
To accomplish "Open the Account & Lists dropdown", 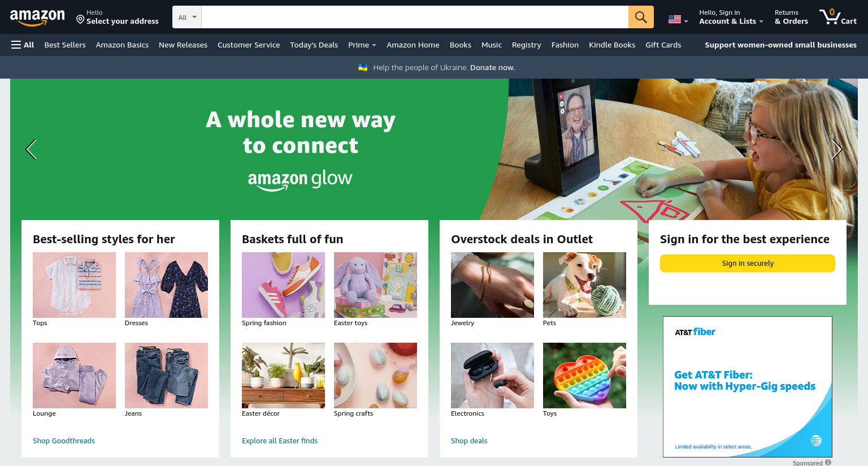I will [x=731, y=17].
